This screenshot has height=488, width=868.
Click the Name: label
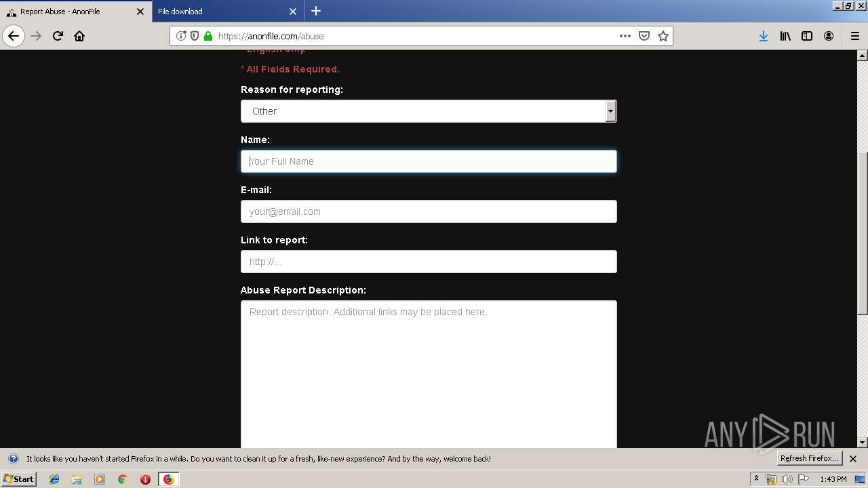pyautogui.click(x=255, y=140)
